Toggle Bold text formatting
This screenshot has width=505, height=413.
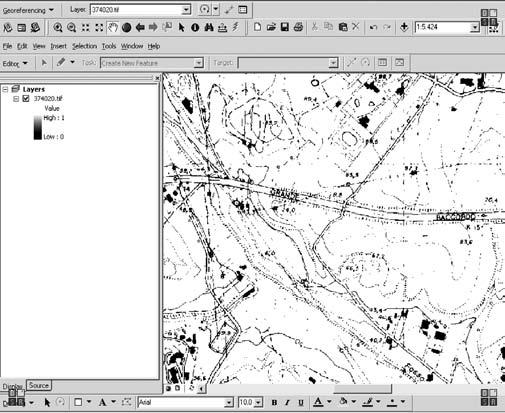click(x=274, y=403)
